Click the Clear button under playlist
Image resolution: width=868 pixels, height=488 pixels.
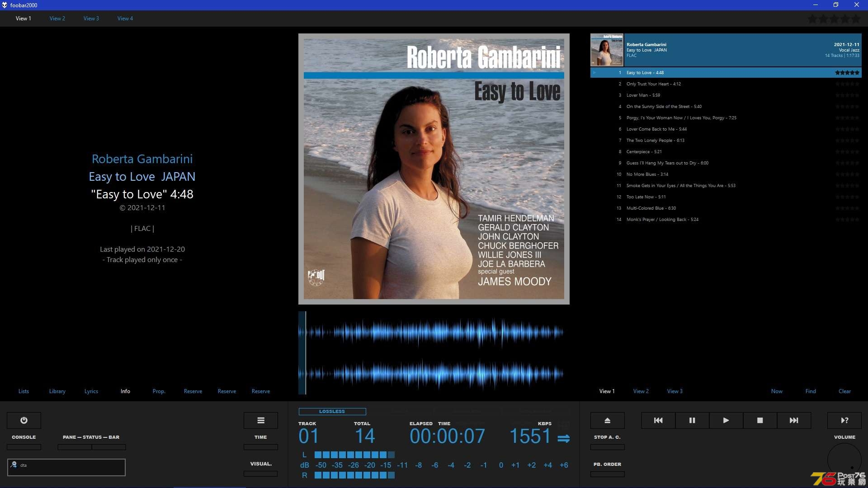844,391
